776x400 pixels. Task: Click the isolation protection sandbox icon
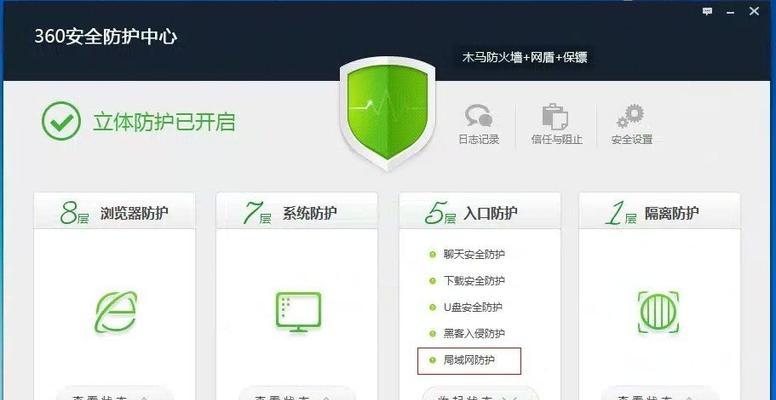[658, 312]
